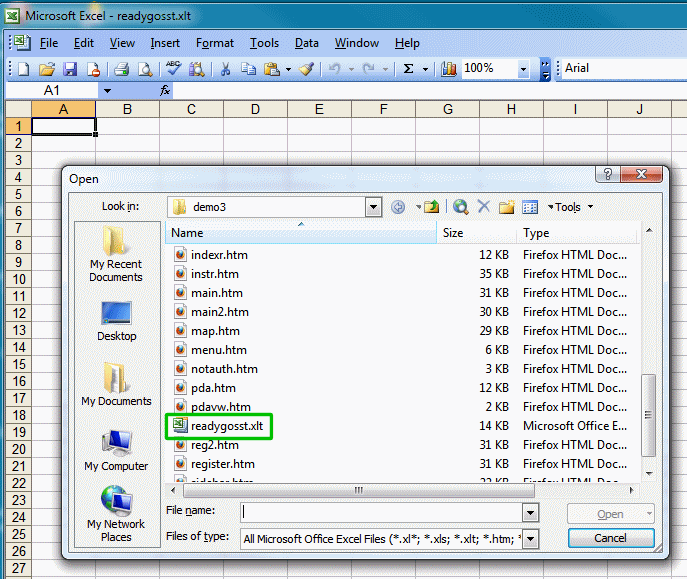Expand the toolbar options chevron
Screen dimensions: 687x579
point(545,70)
